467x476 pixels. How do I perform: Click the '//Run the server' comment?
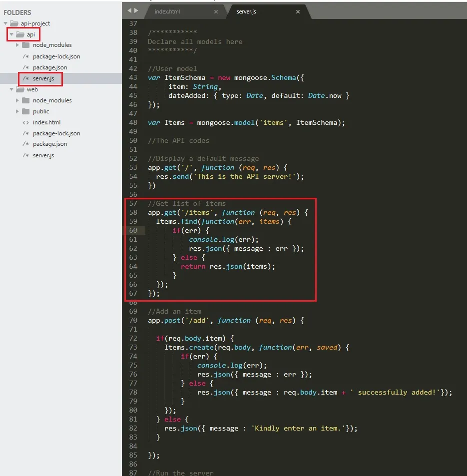(181, 473)
